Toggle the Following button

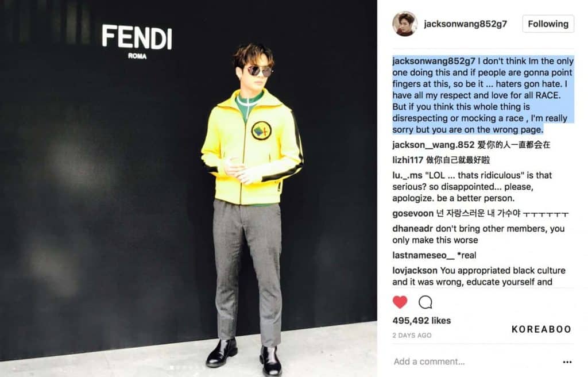coord(548,24)
